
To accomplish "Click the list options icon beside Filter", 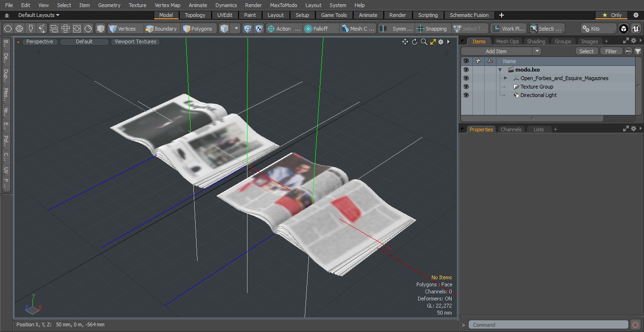I will 628,51.
